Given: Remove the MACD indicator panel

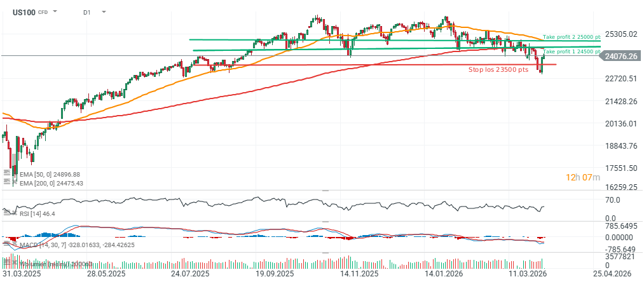Looking at the screenshot, I should (15, 244).
